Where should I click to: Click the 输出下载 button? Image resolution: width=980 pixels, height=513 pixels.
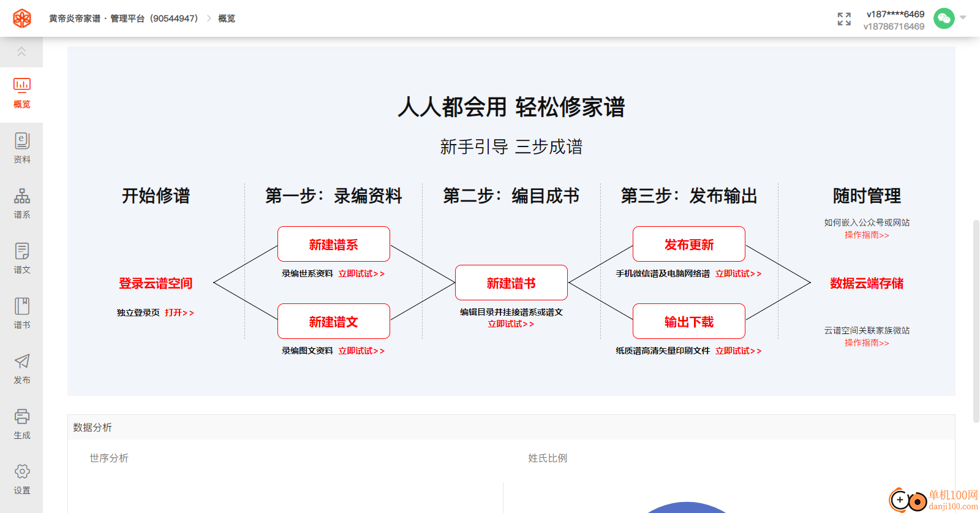(689, 321)
